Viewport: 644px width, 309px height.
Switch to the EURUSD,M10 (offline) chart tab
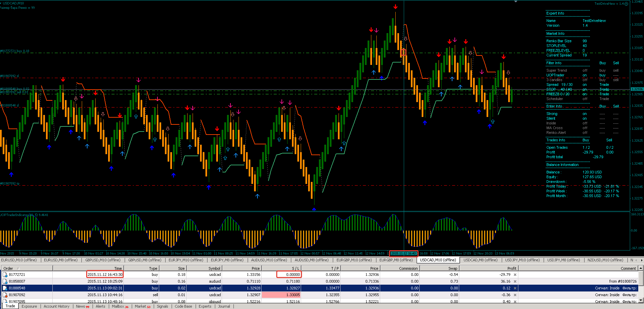coord(19,260)
